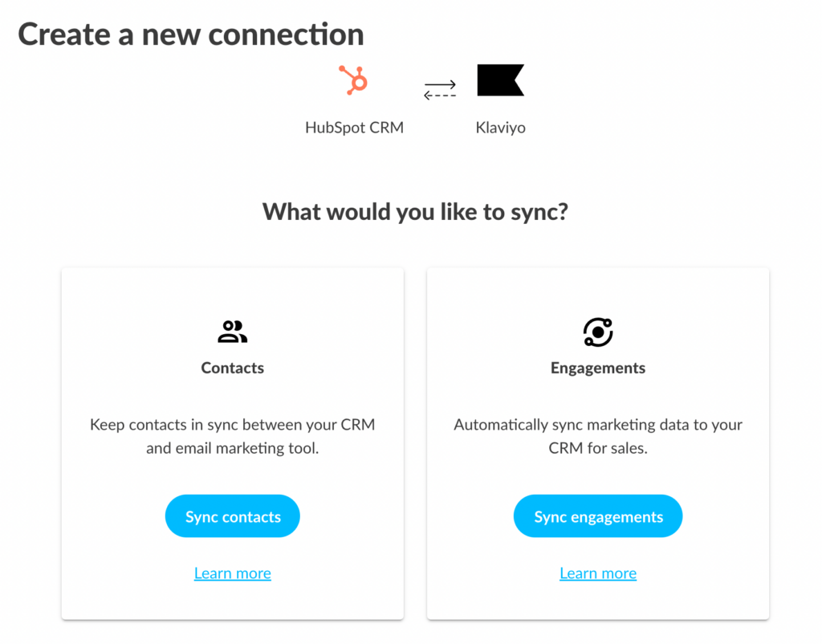Click the 'Keep contacts in sync' description text
The height and width of the screenshot is (644, 822).
[233, 436]
